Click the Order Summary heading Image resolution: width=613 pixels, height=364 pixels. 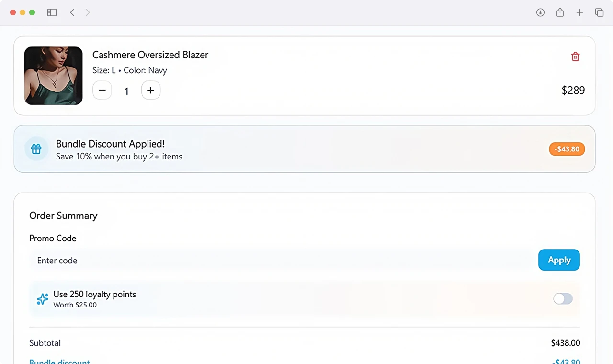(63, 216)
